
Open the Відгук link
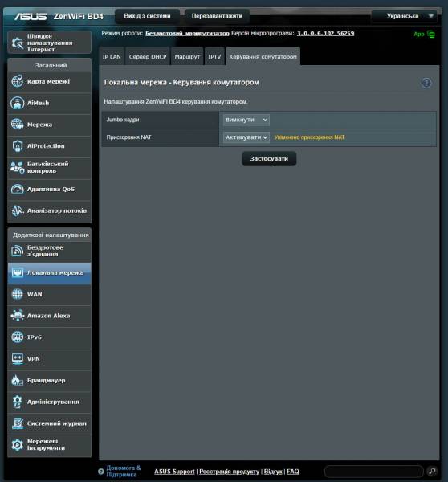pyautogui.click(x=273, y=472)
